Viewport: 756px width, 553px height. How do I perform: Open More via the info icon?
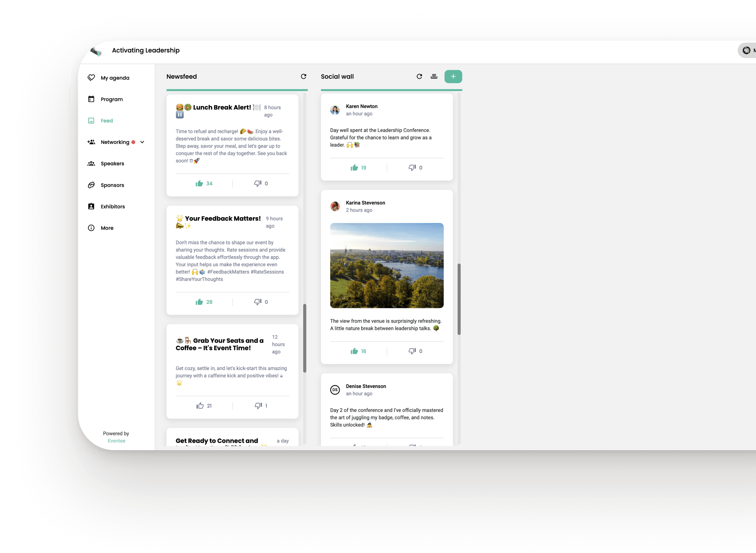[x=91, y=228]
